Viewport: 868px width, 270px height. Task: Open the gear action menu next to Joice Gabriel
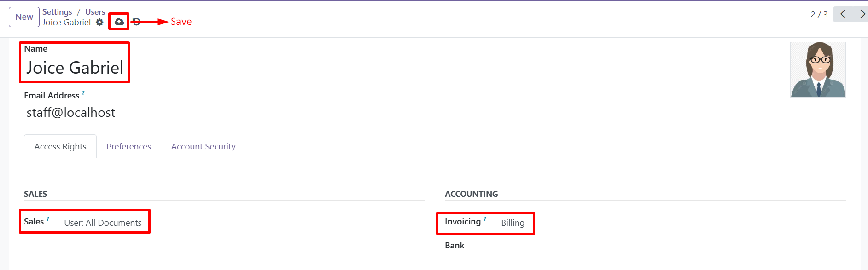99,22
